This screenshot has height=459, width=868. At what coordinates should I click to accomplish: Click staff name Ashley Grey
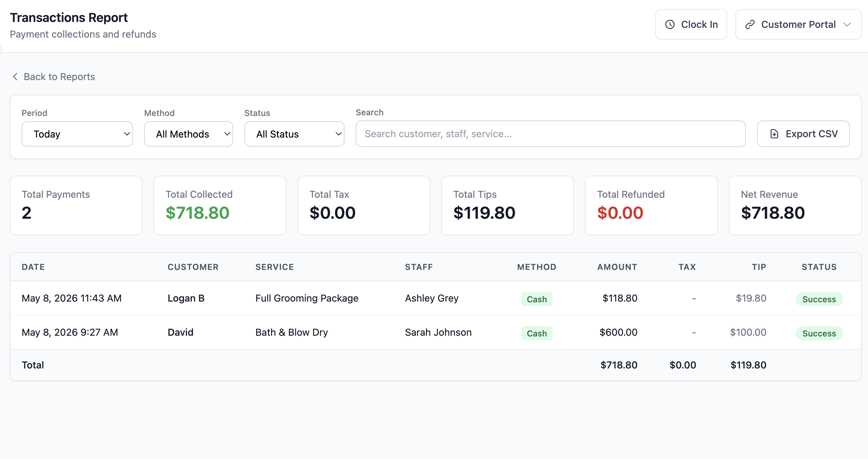click(432, 298)
